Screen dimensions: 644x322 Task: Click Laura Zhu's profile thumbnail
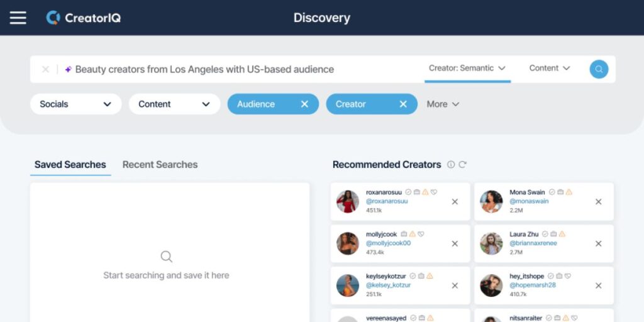[491, 243]
